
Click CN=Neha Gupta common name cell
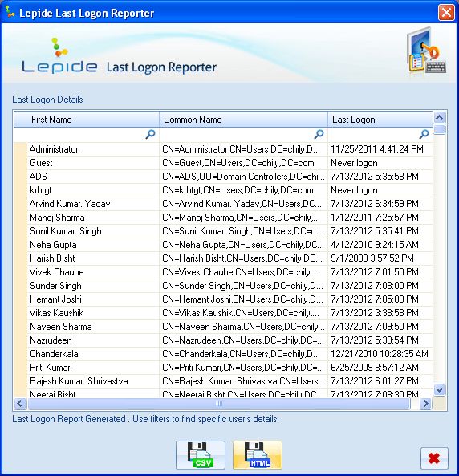click(243, 245)
